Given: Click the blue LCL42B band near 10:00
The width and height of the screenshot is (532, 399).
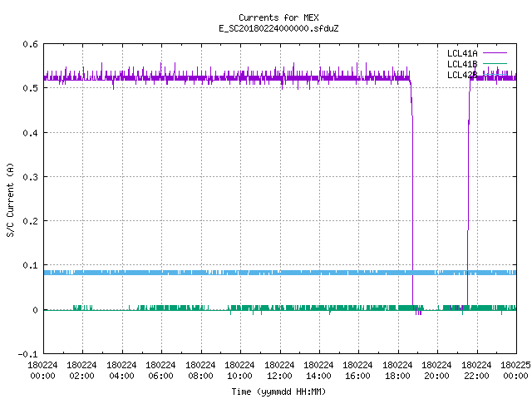Looking at the screenshot, I should (240, 273).
